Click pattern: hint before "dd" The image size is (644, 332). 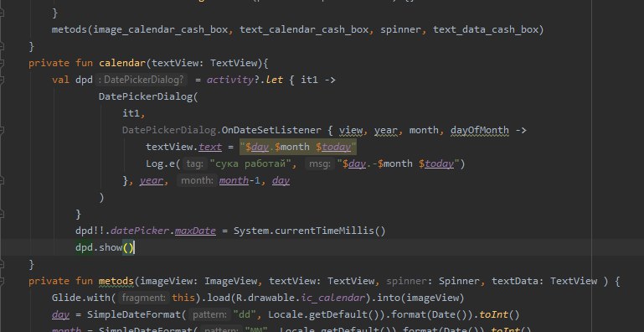[x=210, y=314]
